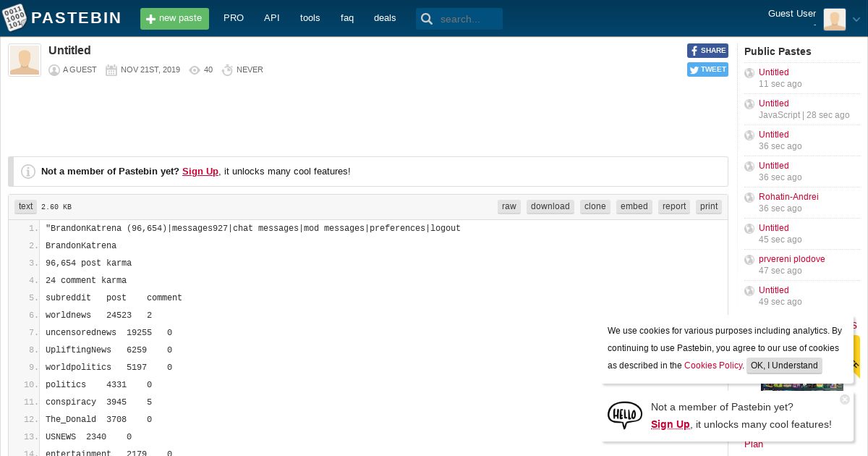Click the Public Pastes heading
Screen dimensions: 868x456
pyautogui.click(x=778, y=51)
